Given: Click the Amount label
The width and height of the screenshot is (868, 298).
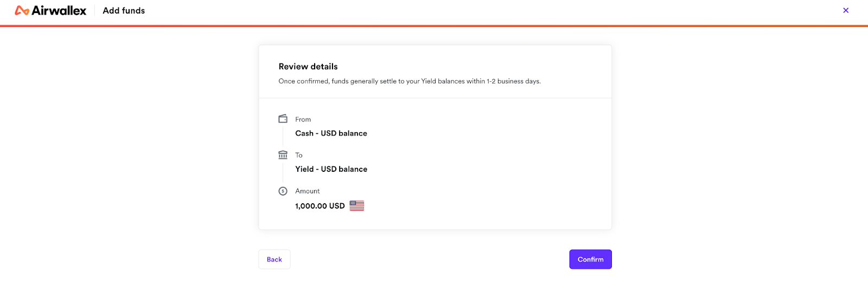Looking at the screenshot, I should (x=308, y=191).
